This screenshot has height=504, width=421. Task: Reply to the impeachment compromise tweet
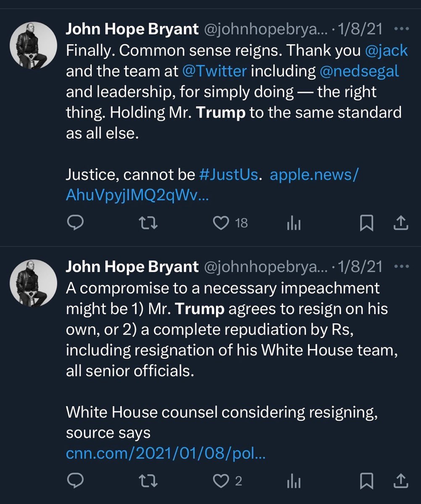coord(76,481)
